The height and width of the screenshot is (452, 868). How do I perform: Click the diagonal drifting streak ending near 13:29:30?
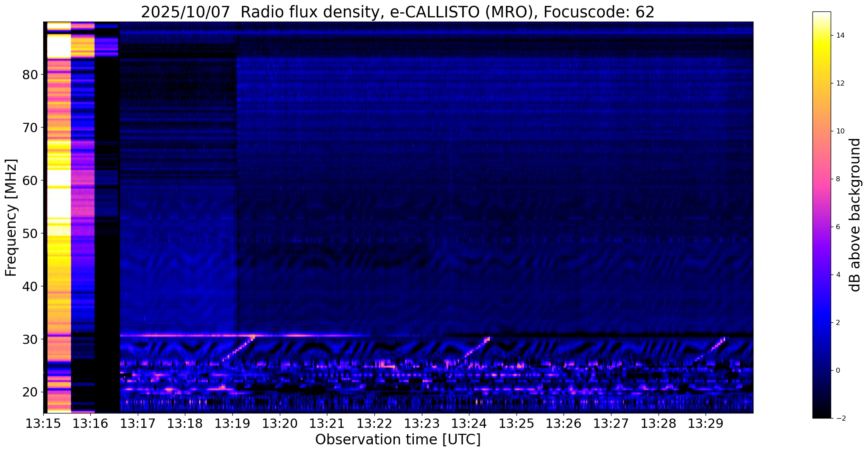(709, 349)
